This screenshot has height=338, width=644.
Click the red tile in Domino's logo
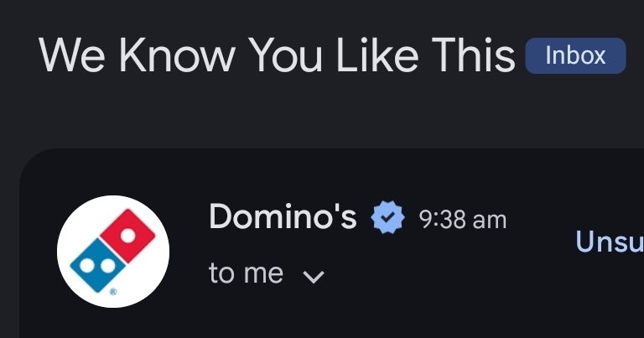(129, 234)
